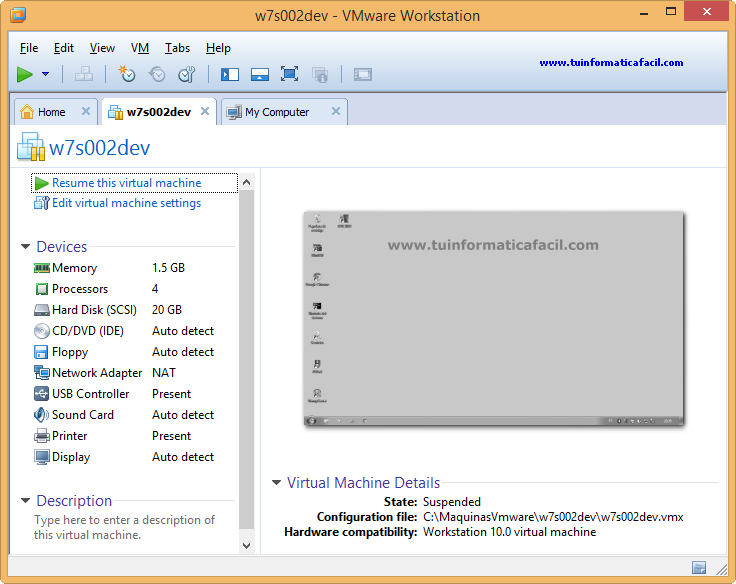This screenshot has height=584, width=736.
Task: Click the green Power On toolbar button
Action: click(x=24, y=74)
